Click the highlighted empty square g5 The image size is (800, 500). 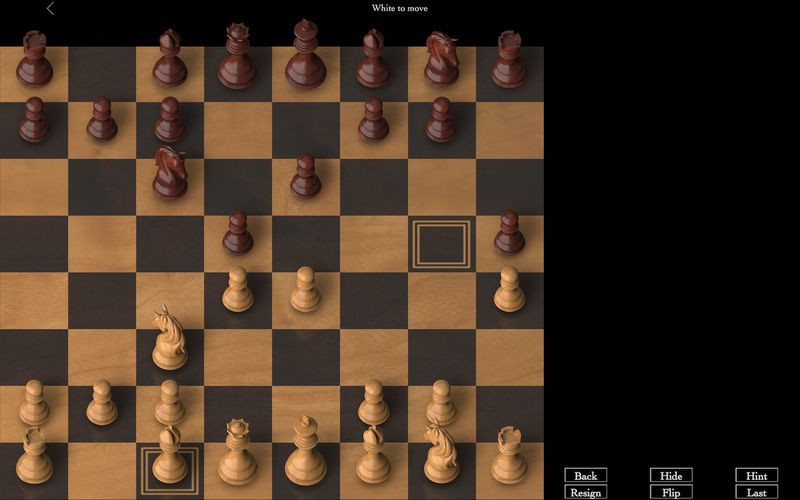point(441,244)
